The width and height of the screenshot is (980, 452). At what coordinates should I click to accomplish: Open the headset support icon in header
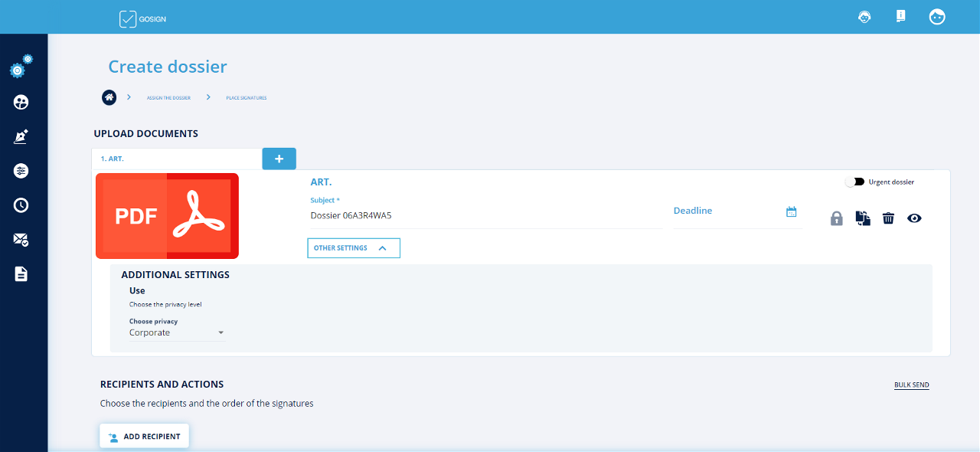coord(864,17)
